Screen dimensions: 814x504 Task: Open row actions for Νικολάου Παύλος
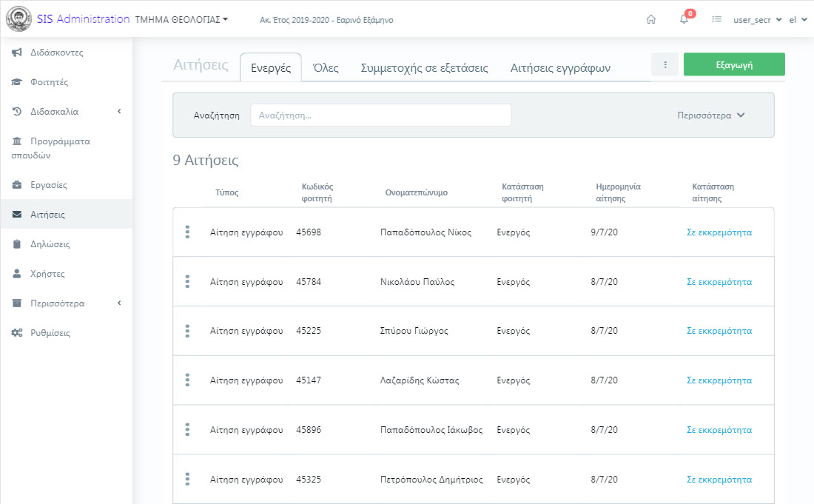(x=187, y=281)
